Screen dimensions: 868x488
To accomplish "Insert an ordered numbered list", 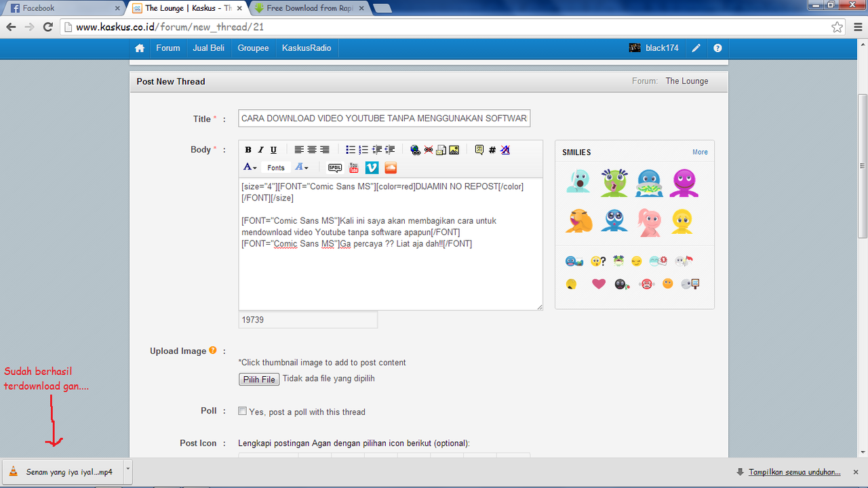I will point(363,150).
